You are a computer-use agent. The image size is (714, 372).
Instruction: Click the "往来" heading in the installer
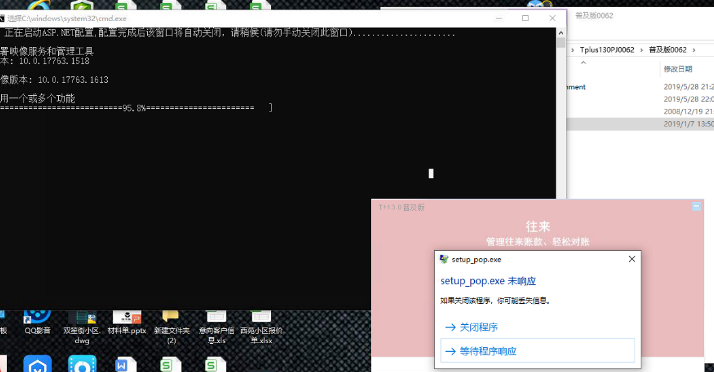click(x=538, y=226)
